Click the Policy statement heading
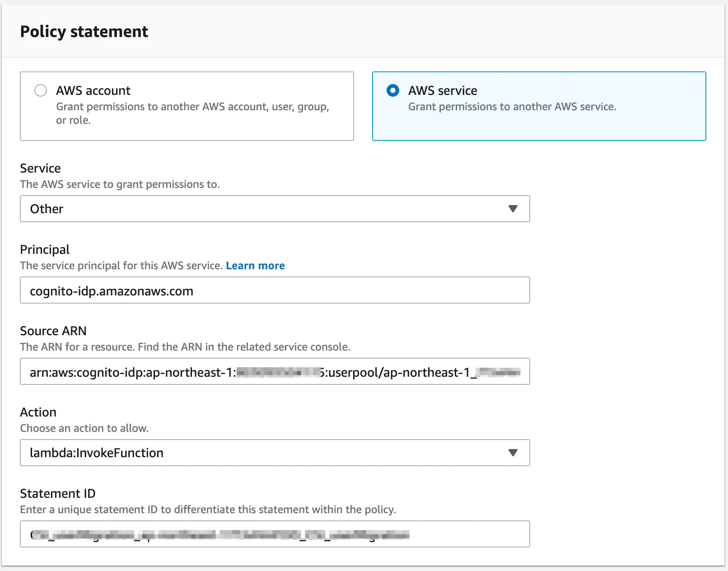The image size is (728, 571). [x=84, y=31]
